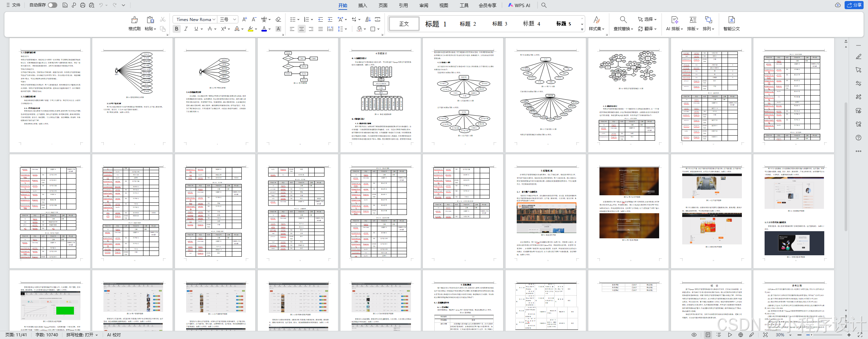Justify text alignment
Screen dimensions: 868x339
[x=320, y=29]
